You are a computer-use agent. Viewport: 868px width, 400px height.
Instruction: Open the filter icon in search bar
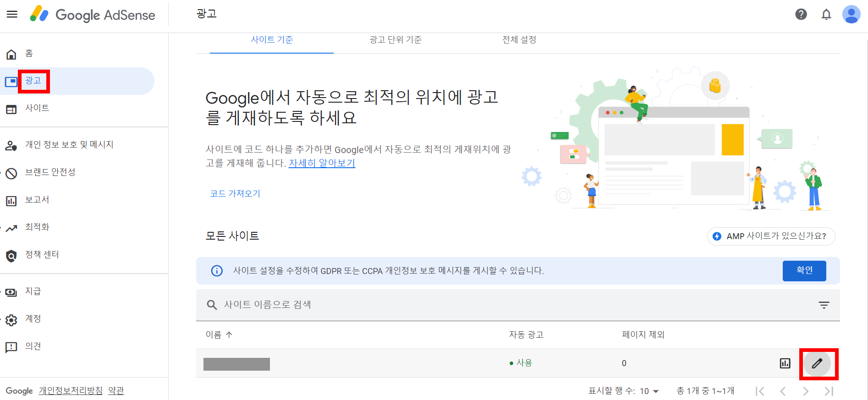pos(824,305)
